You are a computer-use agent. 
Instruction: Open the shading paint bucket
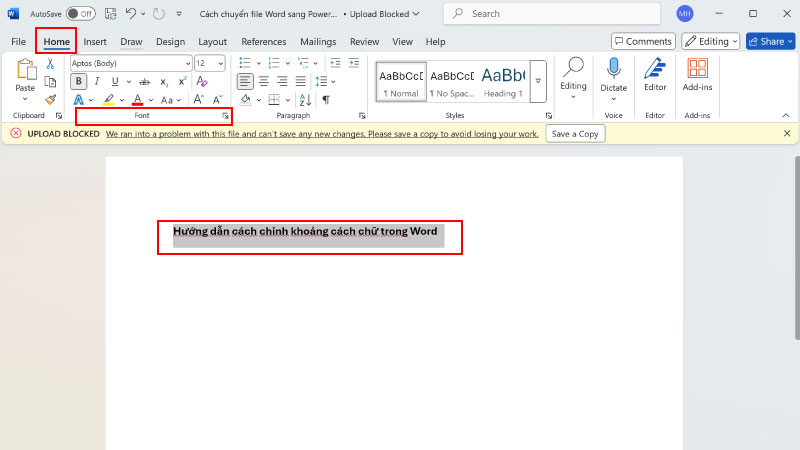click(x=245, y=99)
